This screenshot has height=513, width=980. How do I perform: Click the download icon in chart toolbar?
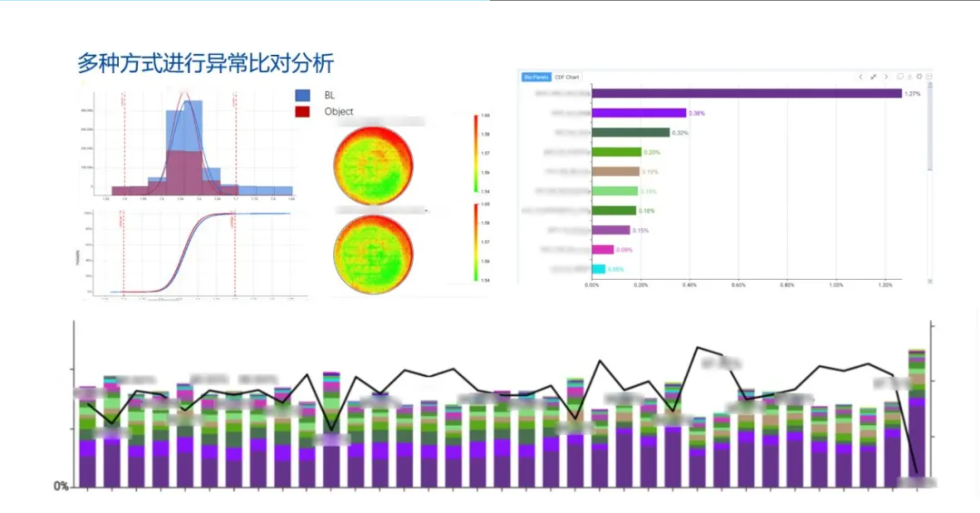click(910, 77)
